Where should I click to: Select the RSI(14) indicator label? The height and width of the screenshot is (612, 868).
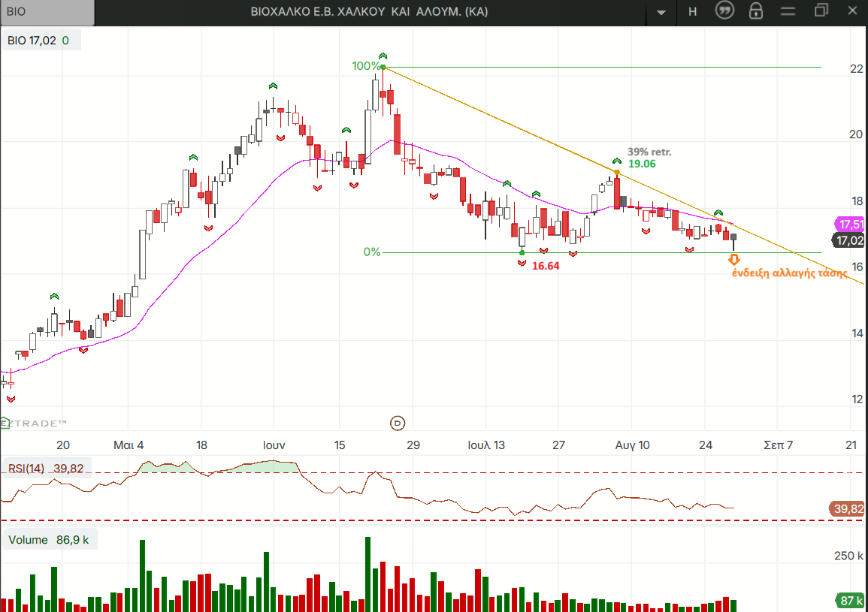(x=46, y=469)
